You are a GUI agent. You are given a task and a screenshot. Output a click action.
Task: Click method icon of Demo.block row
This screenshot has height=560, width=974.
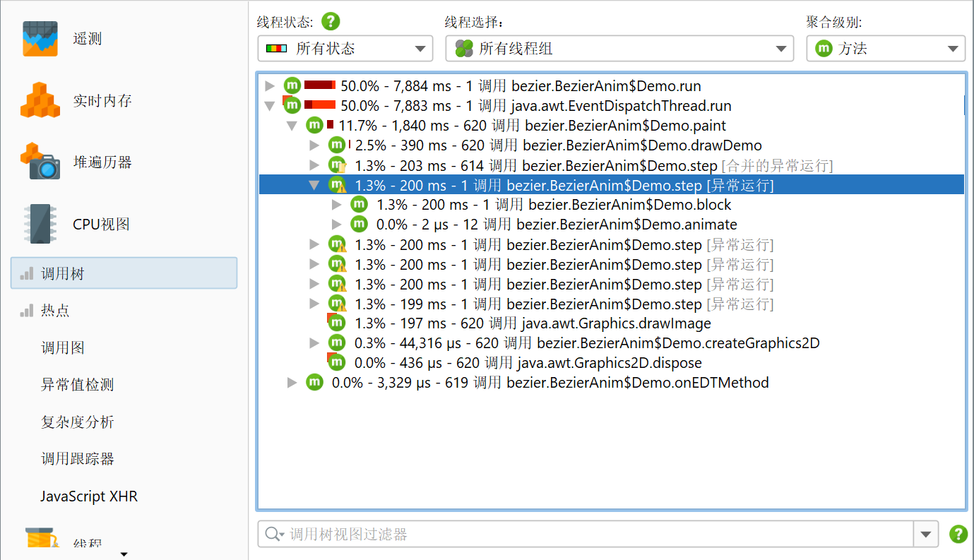(360, 205)
